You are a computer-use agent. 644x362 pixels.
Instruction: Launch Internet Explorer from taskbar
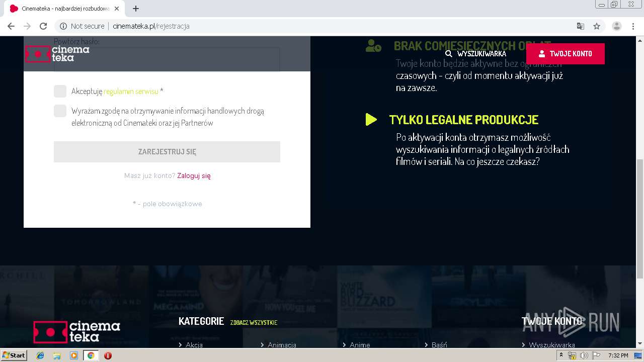tap(40, 355)
